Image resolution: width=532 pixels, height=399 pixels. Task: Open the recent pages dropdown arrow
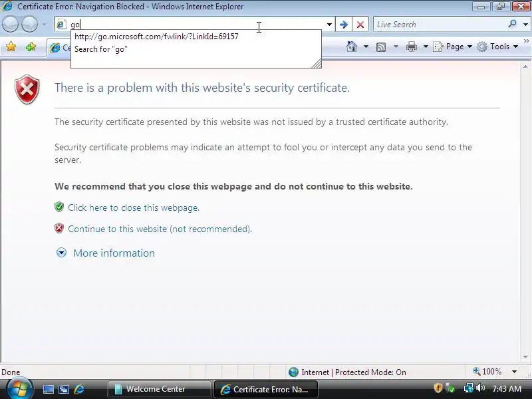click(45, 25)
